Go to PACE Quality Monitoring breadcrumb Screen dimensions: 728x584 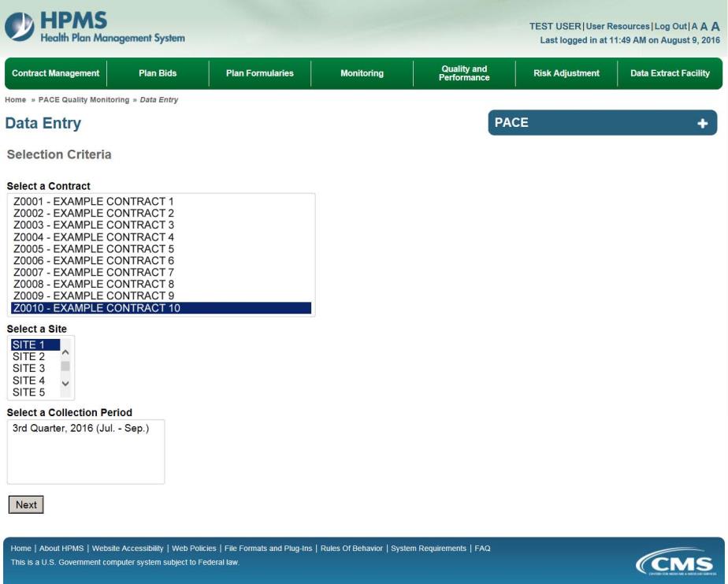(x=84, y=100)
